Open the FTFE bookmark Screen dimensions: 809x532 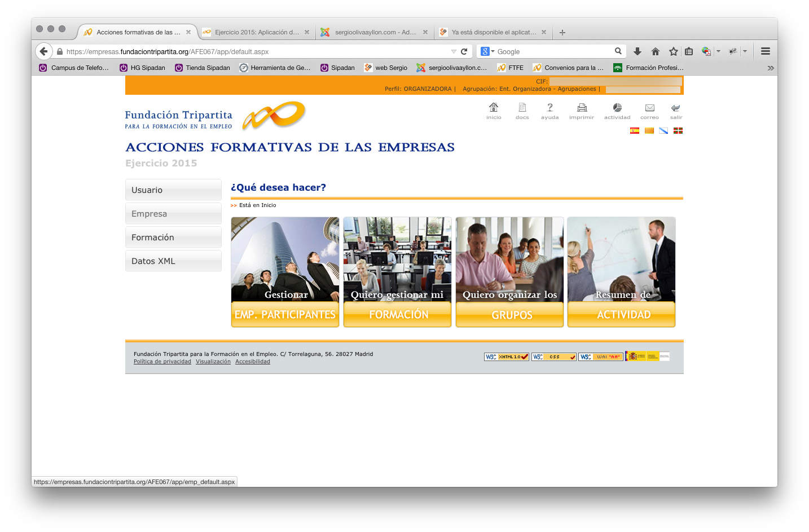511,68
